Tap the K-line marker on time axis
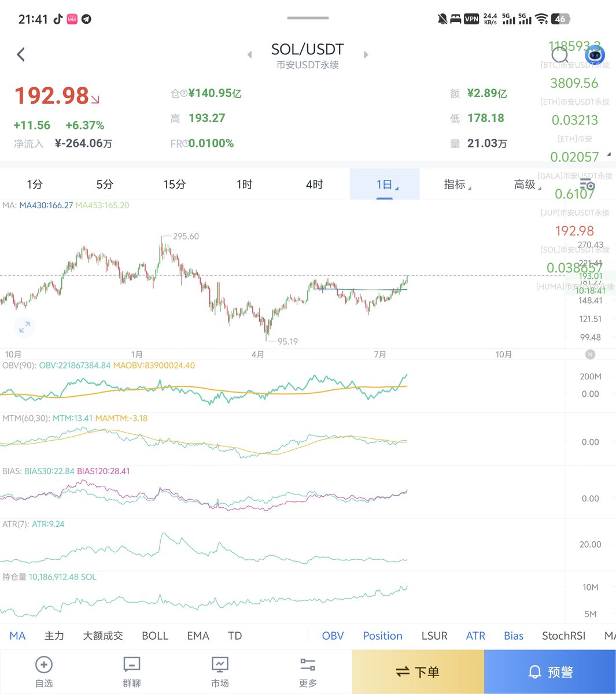Viewport: 616px width, 694px height. coord(590,355)
